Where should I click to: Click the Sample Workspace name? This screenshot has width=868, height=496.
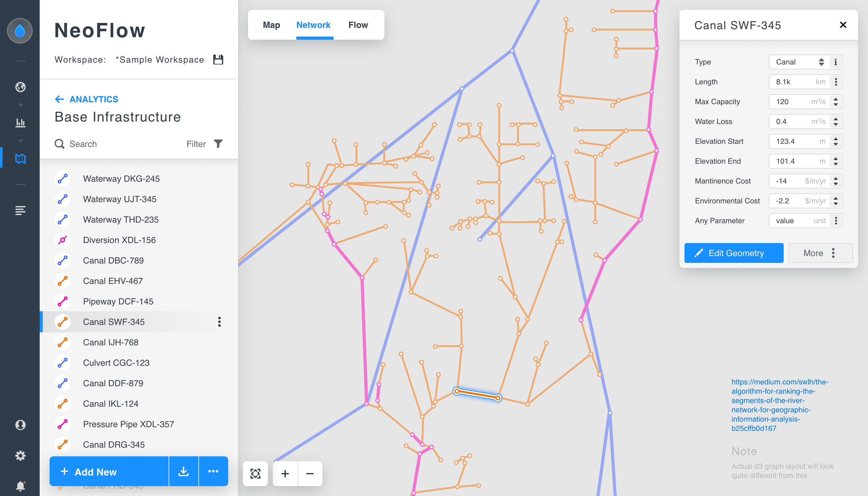click(x=160, y=60)
